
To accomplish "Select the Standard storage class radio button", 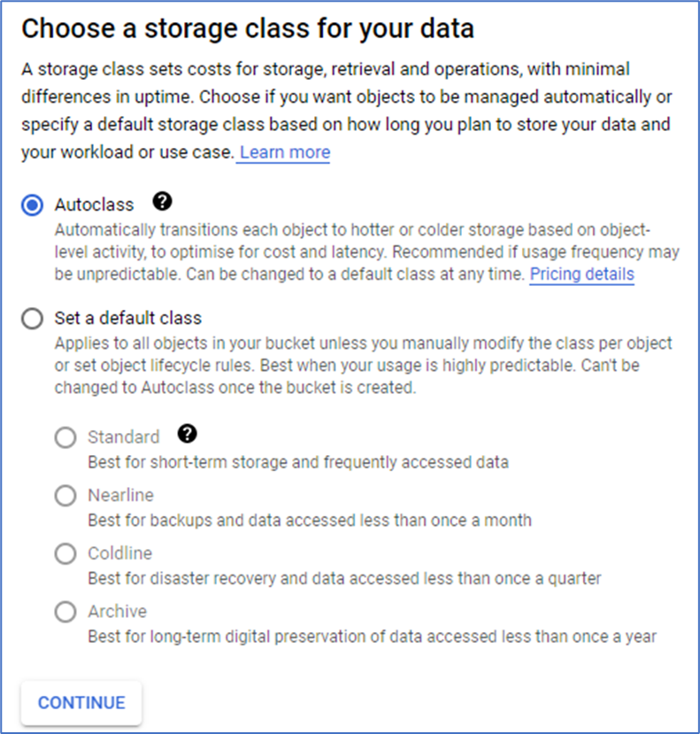I will (x=65, y=437).
